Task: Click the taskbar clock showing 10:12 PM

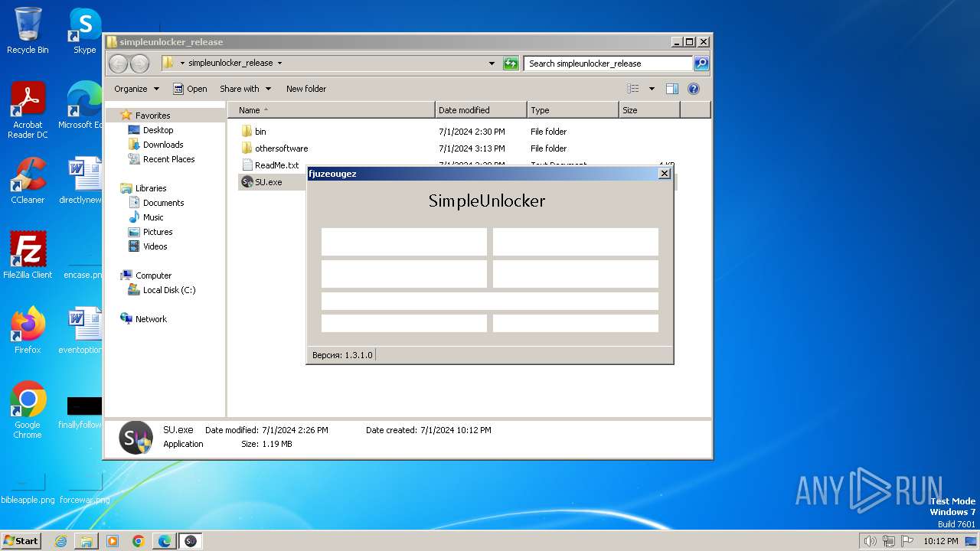Action: pos(940,541)
